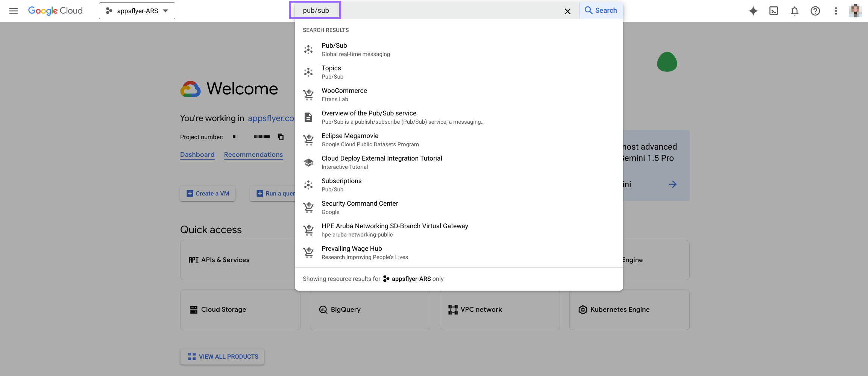Switch to the Recommendations tab
Screen dimensions: 868x376
[253, 155]
